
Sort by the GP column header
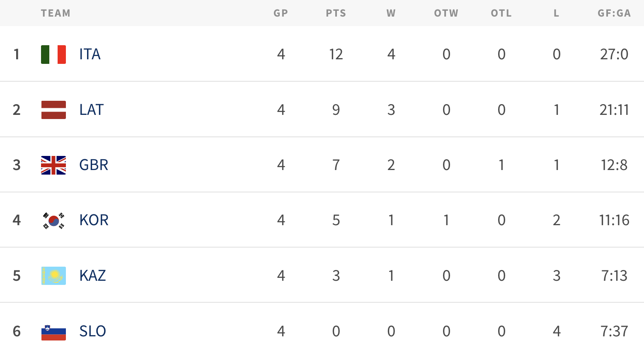point(281,13)
